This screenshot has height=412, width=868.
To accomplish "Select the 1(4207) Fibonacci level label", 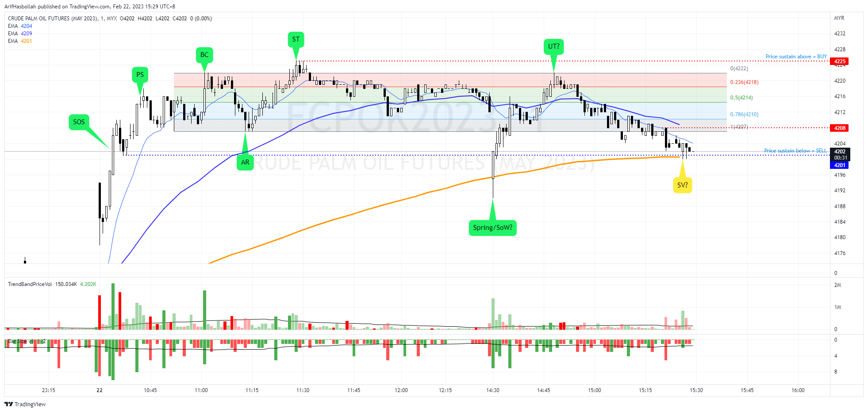I will [x=739, y=127].
